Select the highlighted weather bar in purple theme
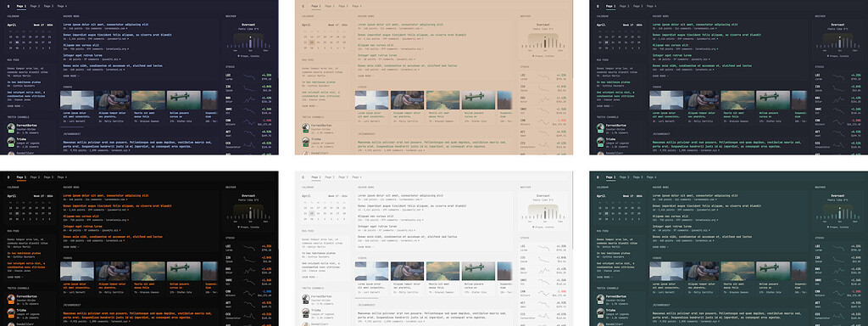Image resolution: width=868 pixels, height=326 pixels. point(250,42)
